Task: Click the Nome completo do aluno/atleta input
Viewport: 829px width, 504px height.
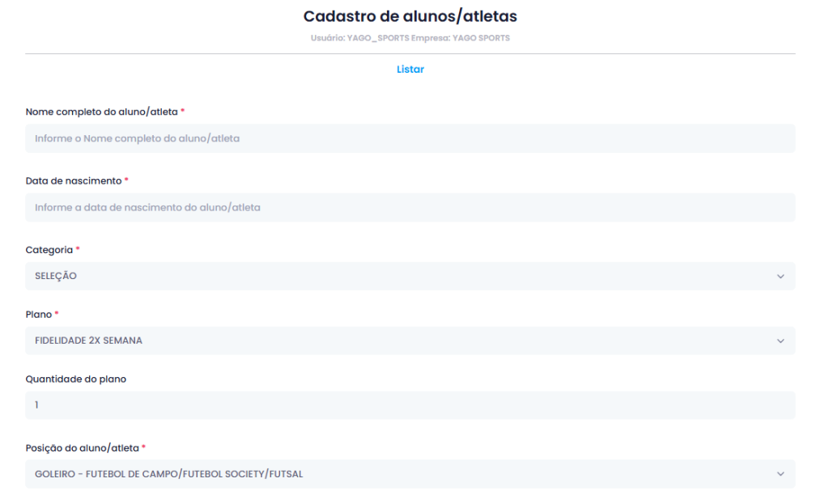Action: 410,138
